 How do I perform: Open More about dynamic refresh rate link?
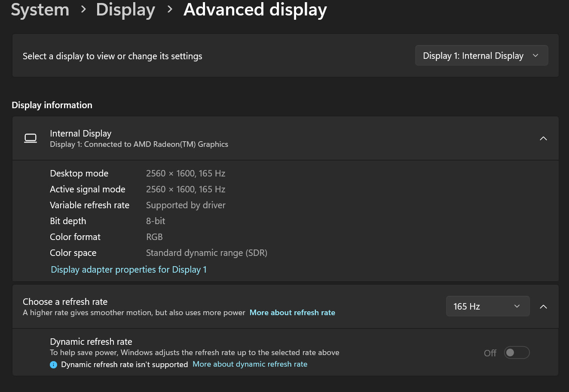click(x=250, y=364)
